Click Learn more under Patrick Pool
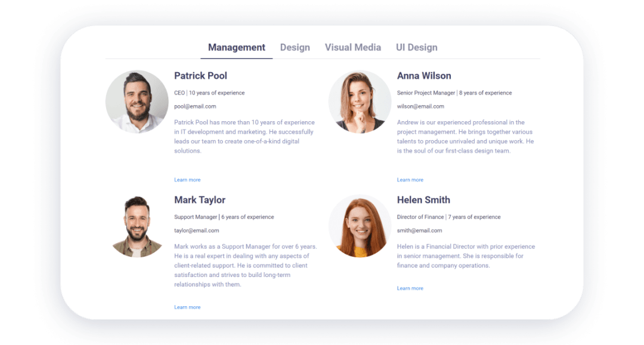The width and height of the screenshot is (644, 345). 187,180
